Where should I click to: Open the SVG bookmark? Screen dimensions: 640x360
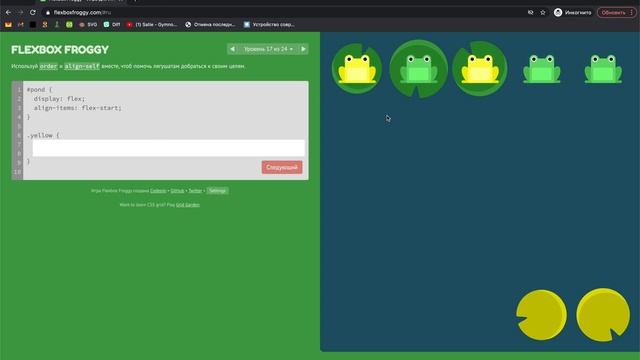(88, 24)
